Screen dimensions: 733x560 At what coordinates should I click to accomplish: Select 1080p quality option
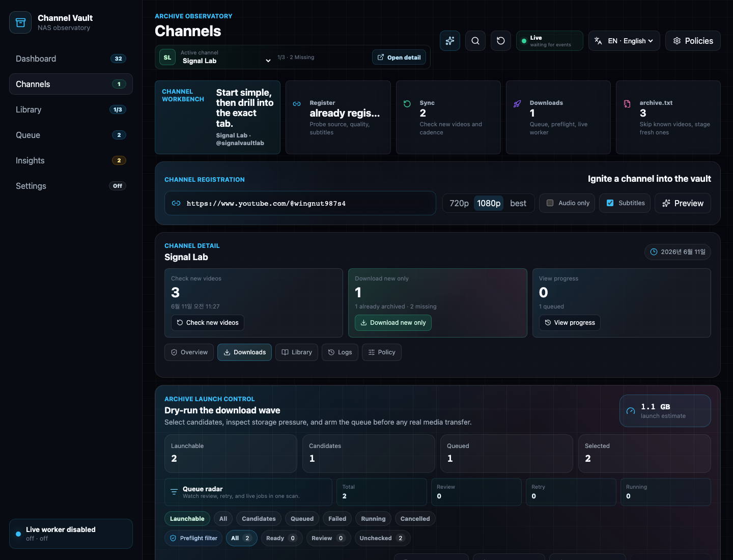tap(489, 203)
